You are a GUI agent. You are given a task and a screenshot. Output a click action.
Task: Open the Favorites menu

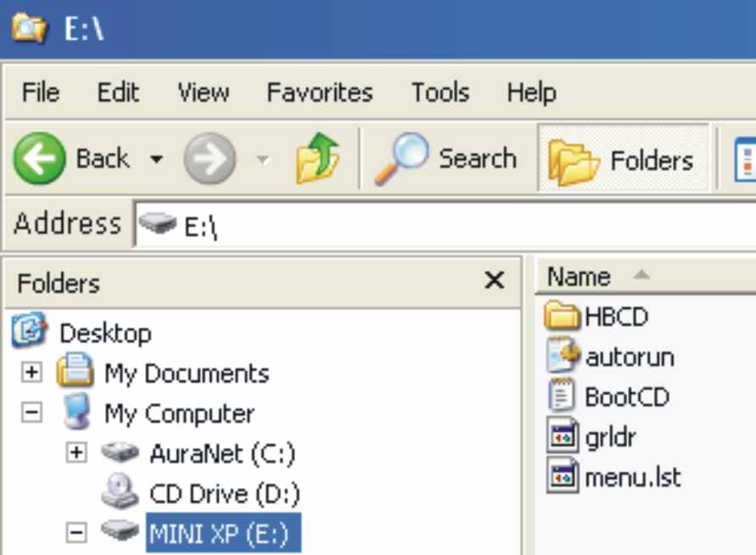tap(320, 92)
